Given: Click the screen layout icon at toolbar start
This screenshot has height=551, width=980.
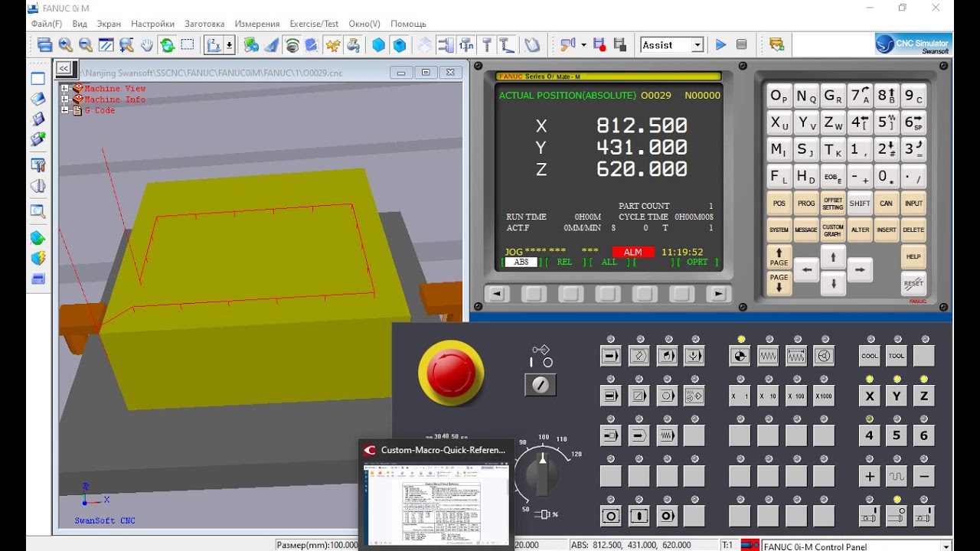Looking at the screenshot, I should pyautogui.click(x=44, y=45).
